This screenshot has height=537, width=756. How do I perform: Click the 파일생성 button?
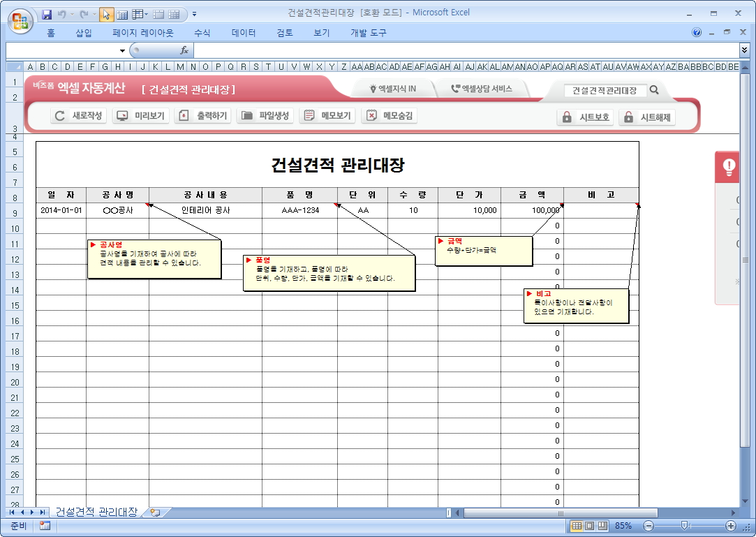(x=265, y=116)
